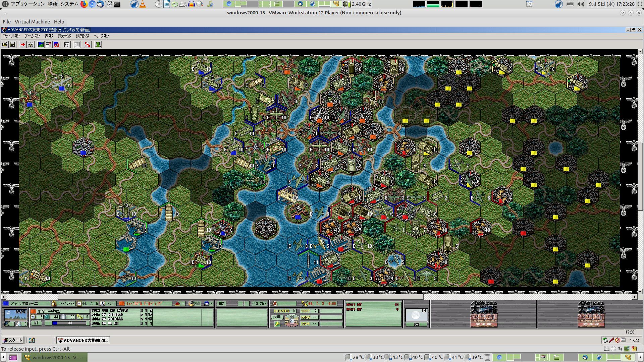Click the funds value 334,873
Viewport: 644px width, 362px height.
(67, 304)
